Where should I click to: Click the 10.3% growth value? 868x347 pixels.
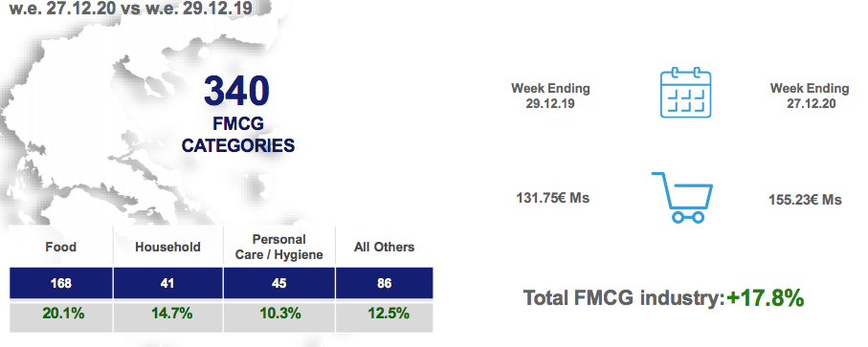coord(280,314)
